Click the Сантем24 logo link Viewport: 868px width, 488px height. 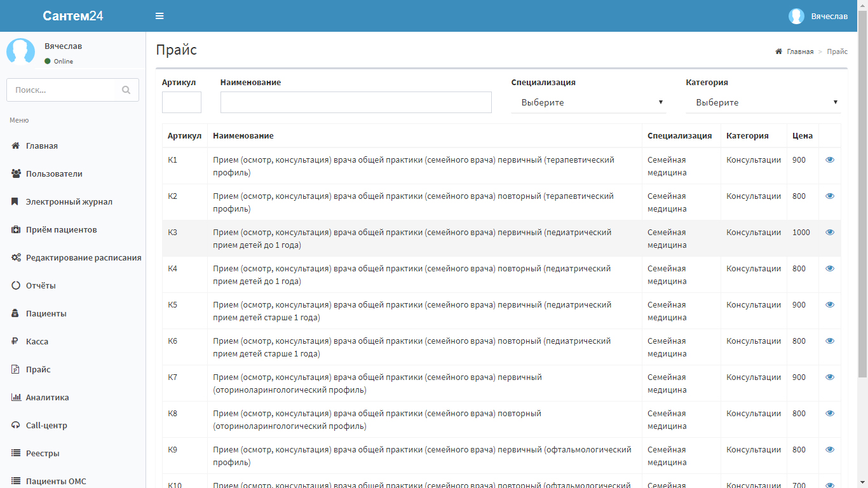tap(73, 16)
